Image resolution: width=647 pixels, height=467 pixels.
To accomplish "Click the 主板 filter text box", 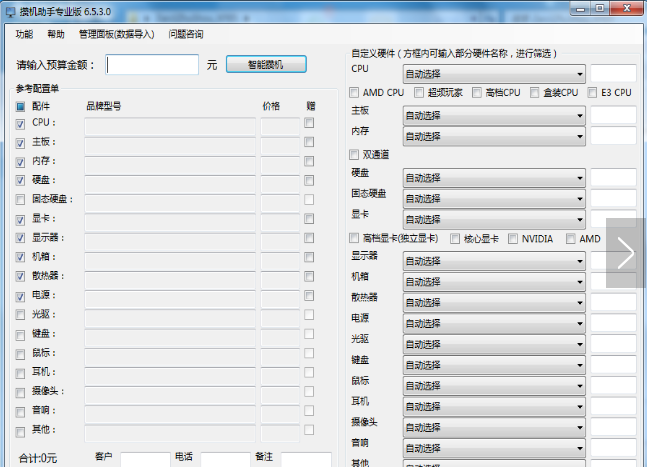I will coord(613,115).
